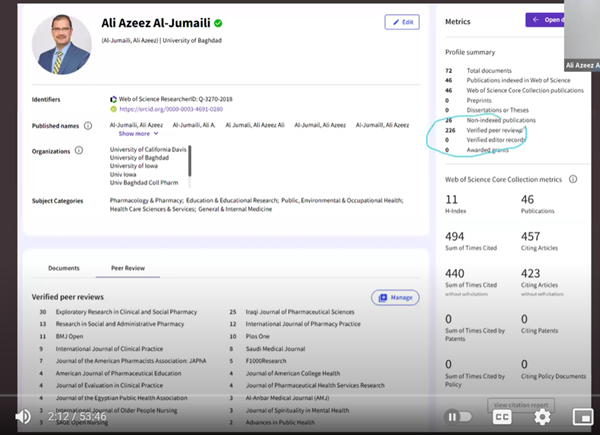Click Plos One journal row
600x435 pixels.
click(258, 336)
